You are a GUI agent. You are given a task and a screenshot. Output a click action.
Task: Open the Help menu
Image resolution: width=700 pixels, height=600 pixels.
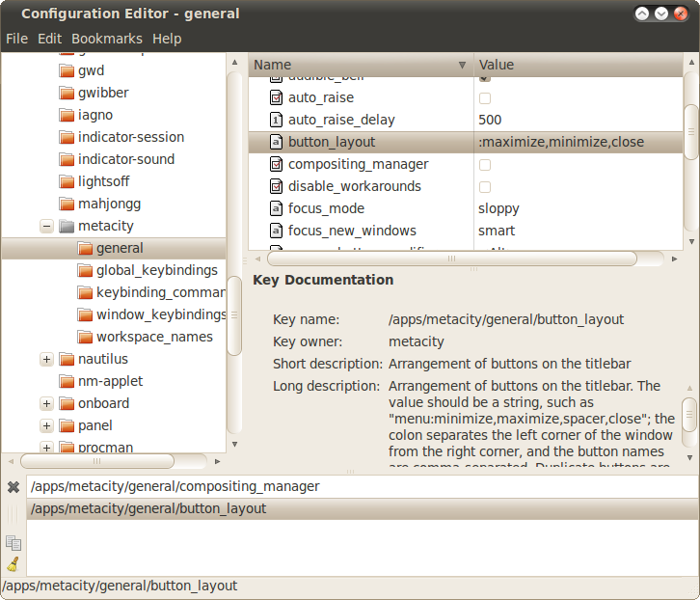(167, 39)
